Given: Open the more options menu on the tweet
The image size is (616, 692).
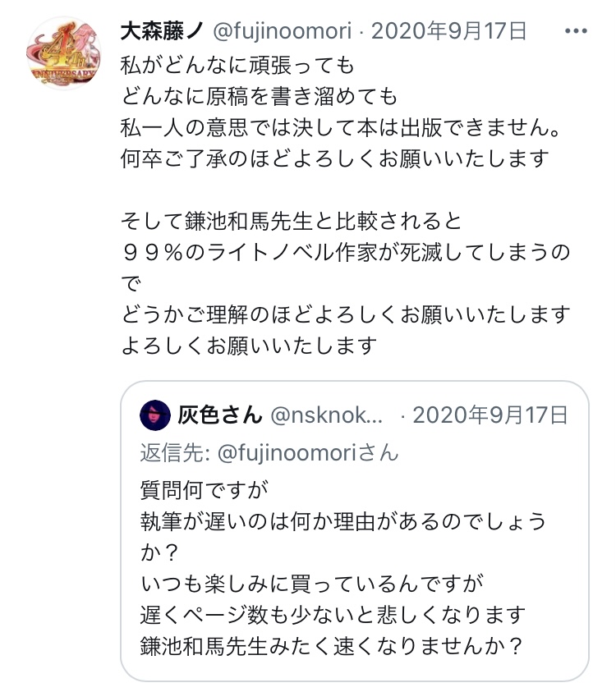Looking at the screenshot, I should pos(576,31).
